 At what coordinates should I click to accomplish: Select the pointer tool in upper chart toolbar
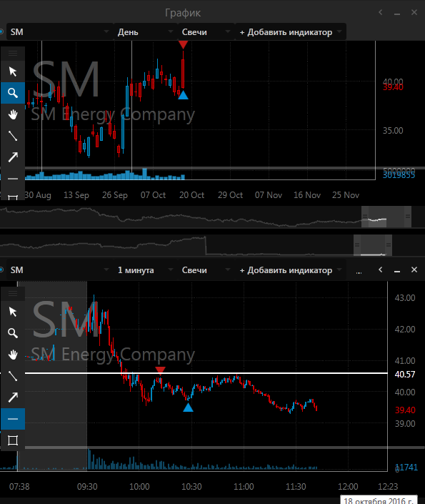click(13, 71)
